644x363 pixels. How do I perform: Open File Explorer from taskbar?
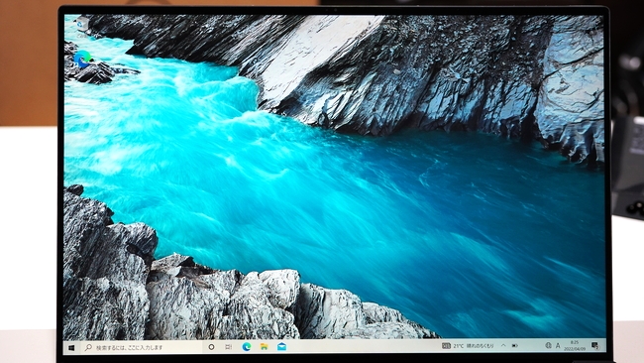[265, 347]
